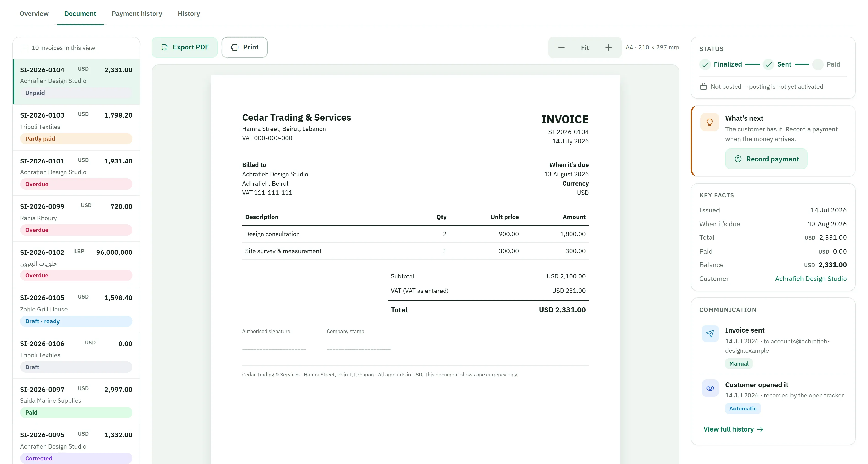Viewport: 868px width, 464px height.
Task: Open draft invoice SI-2026-0106
Action: point(77,356)
